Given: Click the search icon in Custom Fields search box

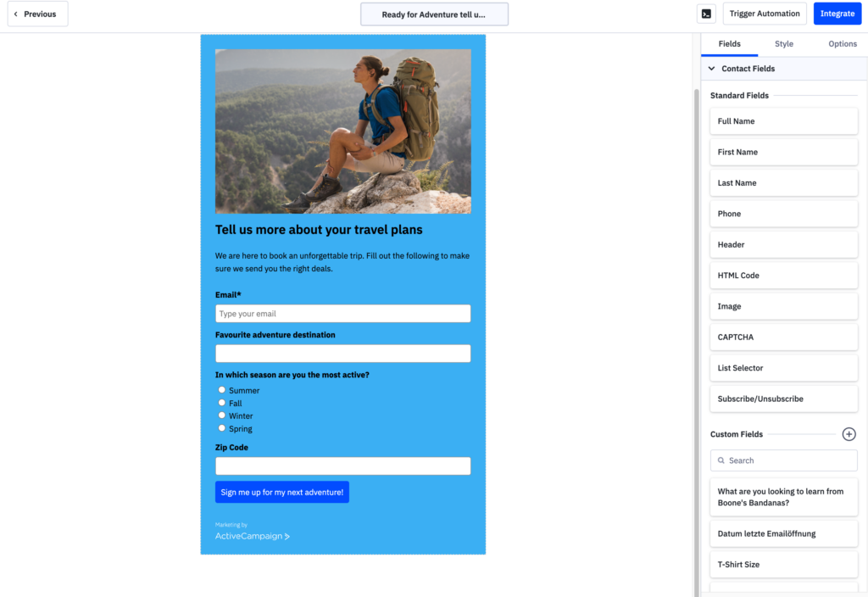Looking at the screenshot, I should click(x=721, y=460).
